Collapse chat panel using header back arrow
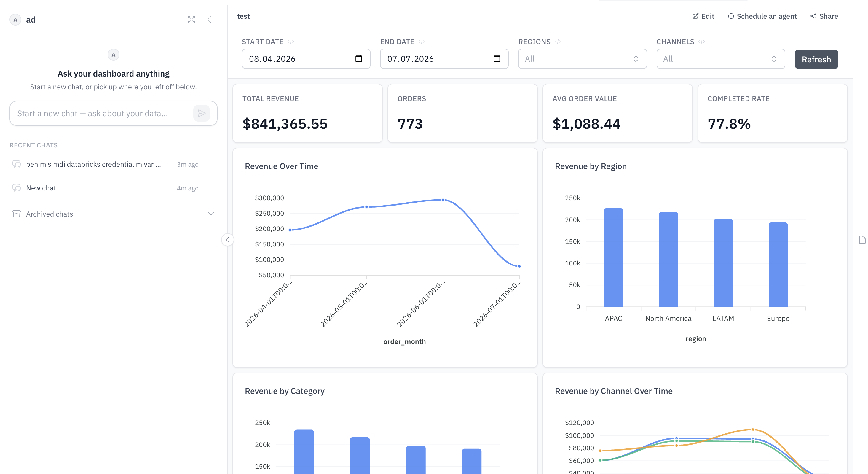Viewport: 868px width, 474px height. (210, 20)
